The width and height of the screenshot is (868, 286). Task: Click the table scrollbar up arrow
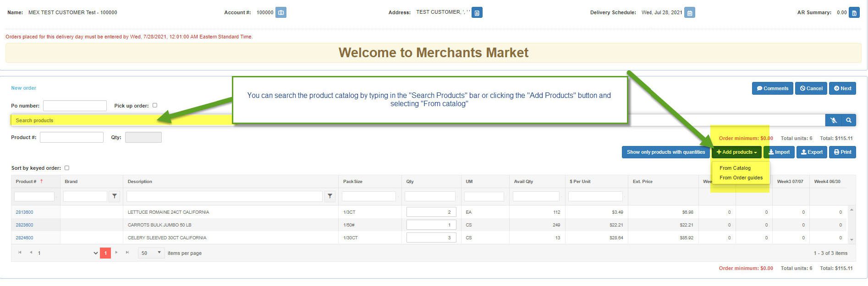[x=852, y=210]
